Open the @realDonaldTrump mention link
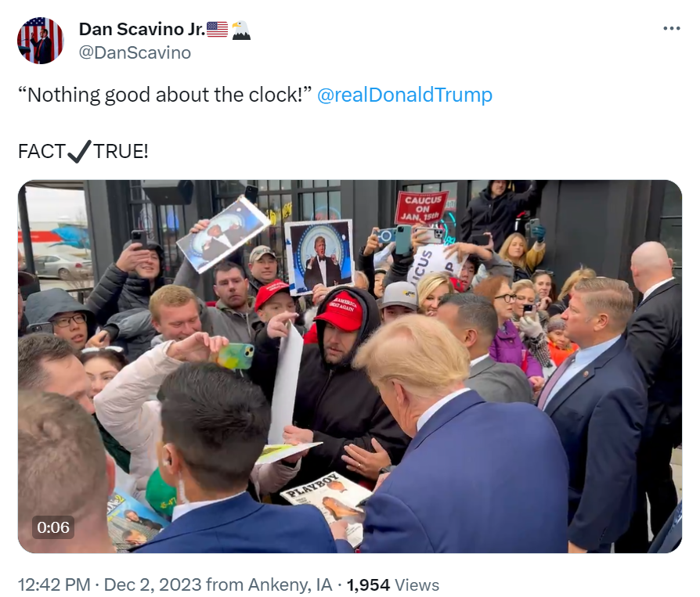The height and width of the screenshot is (597, 700). 405,95
